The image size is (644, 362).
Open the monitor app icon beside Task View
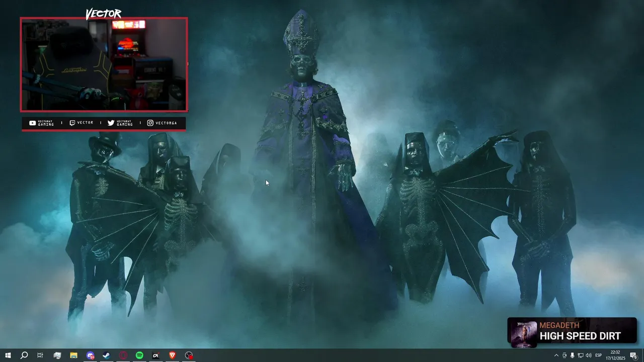click(x=57, y=355)
